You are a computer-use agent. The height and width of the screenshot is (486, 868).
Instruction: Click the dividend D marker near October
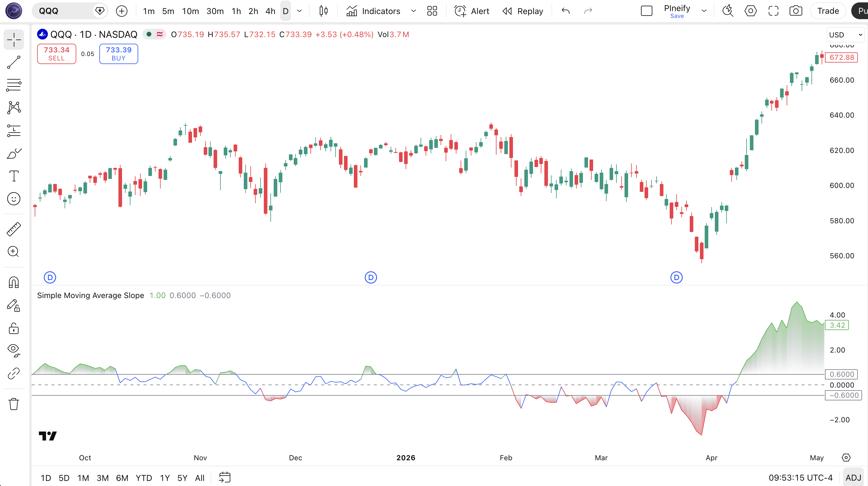(x=50, y=278)
